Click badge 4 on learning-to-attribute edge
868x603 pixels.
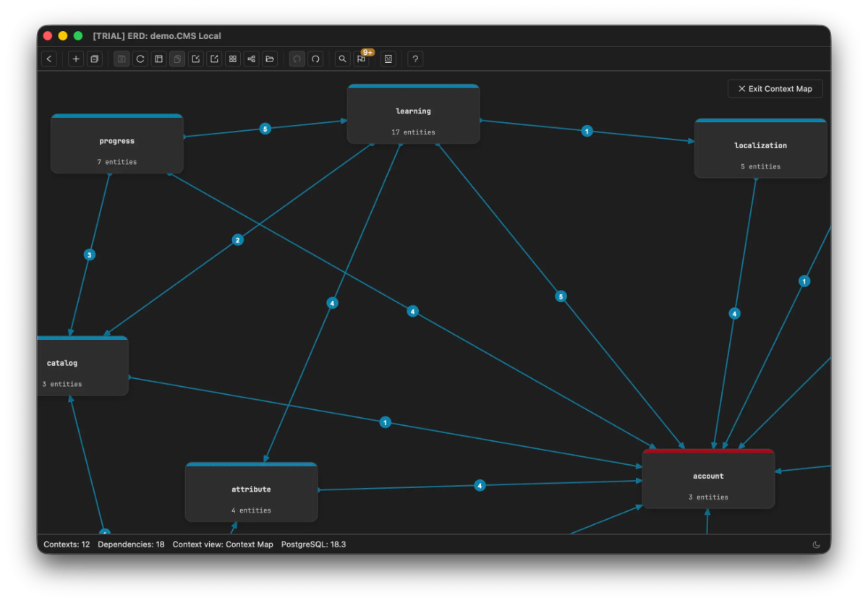(x=333, y=303)
